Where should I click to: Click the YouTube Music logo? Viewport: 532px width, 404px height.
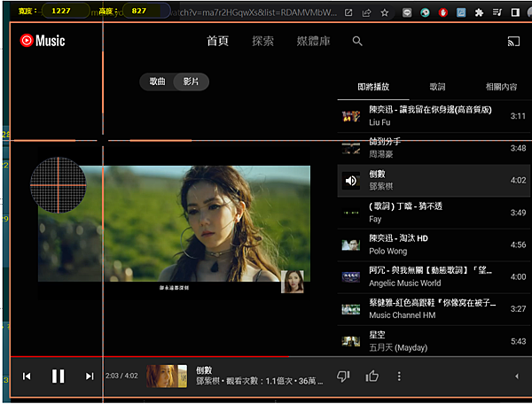coord(42,41)
